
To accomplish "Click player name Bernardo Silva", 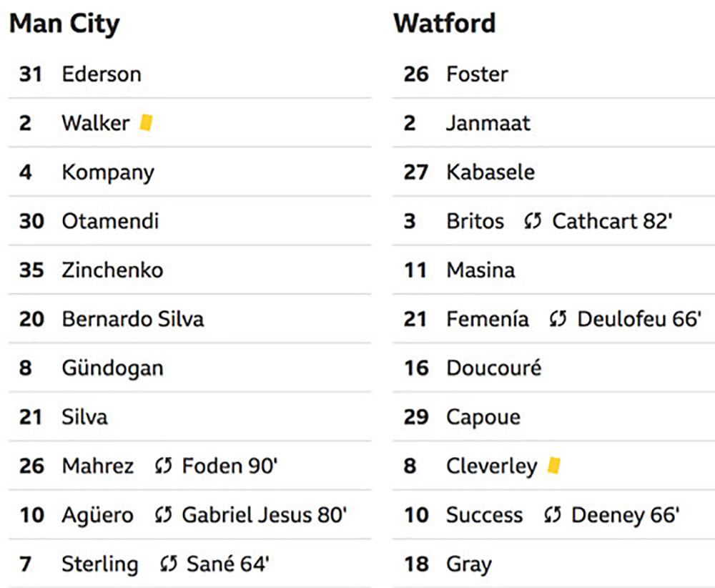I will coord(133,319).
